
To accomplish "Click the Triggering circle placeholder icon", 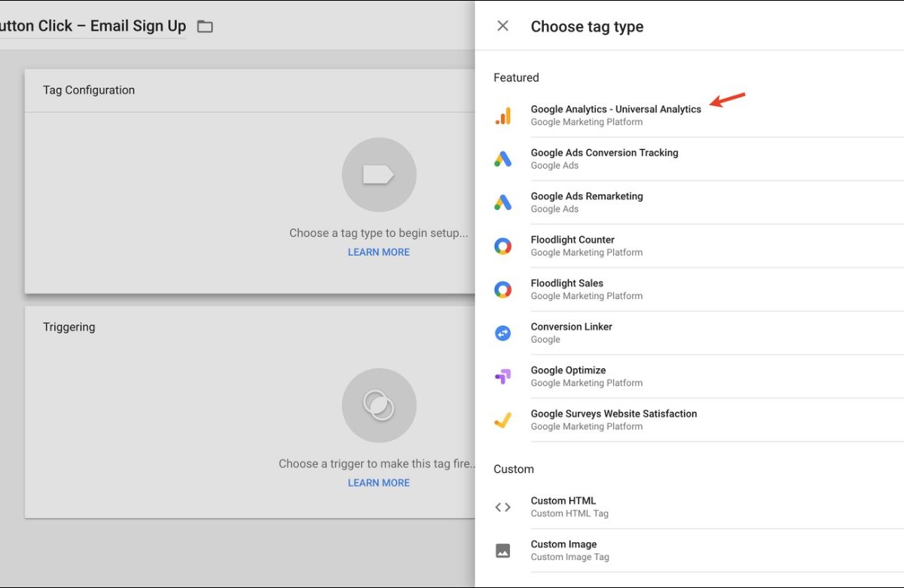I will [378, 405].
